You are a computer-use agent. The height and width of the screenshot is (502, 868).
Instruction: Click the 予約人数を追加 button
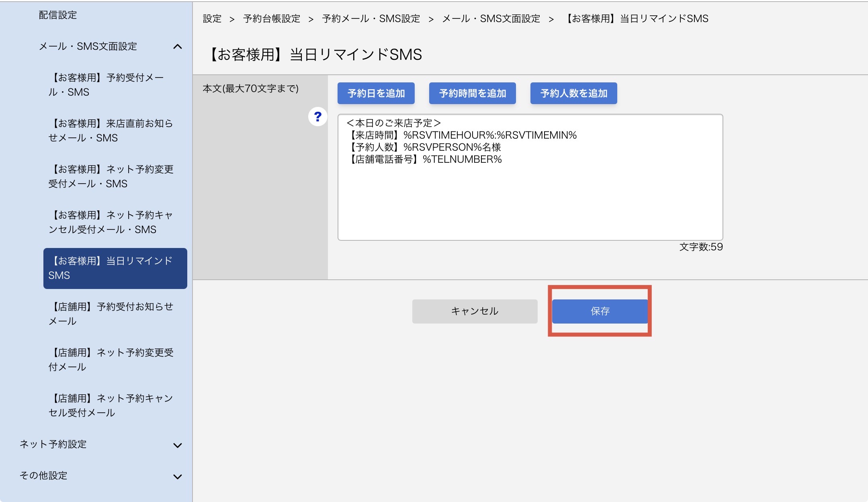573,93
